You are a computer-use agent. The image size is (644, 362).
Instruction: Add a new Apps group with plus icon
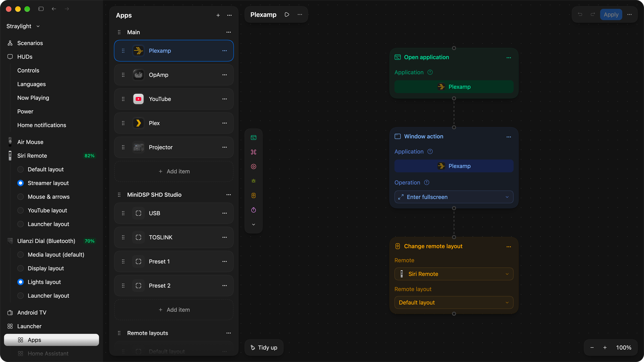[x=218, y=15]
